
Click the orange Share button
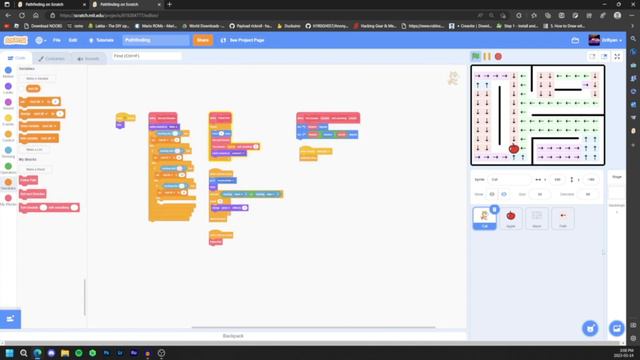click(x=203, y=40)
